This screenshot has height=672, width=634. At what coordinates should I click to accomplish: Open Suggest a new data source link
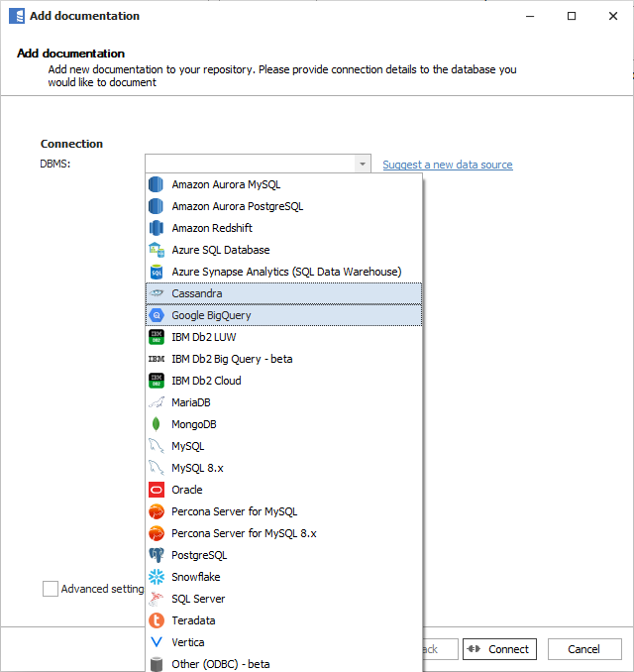[x=448, y=165]
